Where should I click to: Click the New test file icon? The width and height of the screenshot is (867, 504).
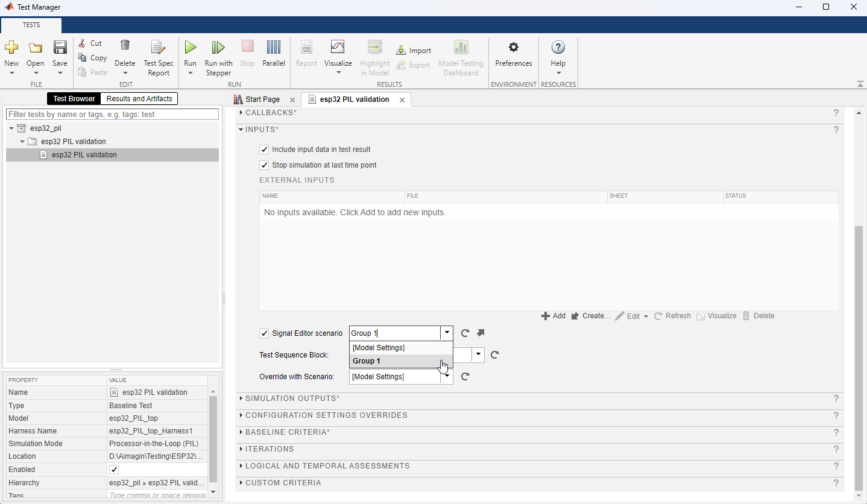click(11, 48)
